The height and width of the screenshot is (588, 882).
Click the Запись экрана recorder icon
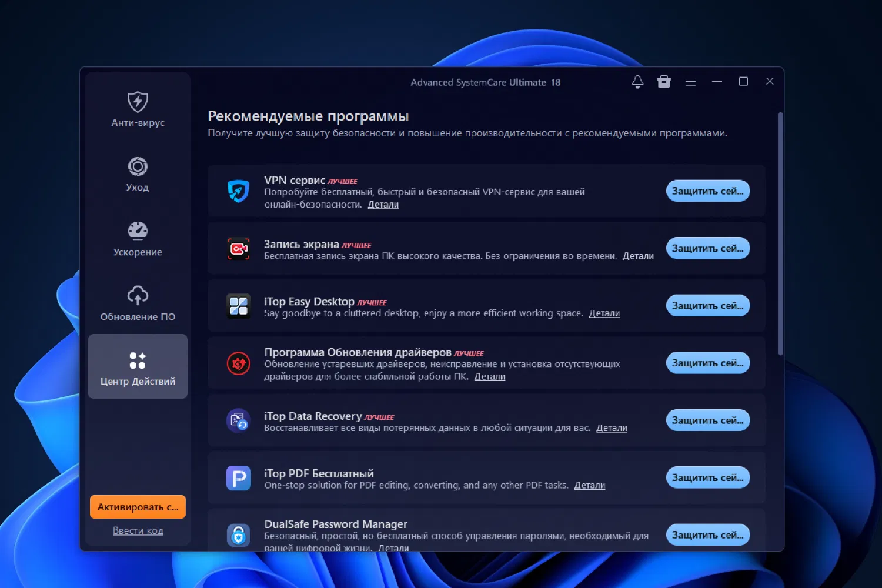(x=238, y=248)
